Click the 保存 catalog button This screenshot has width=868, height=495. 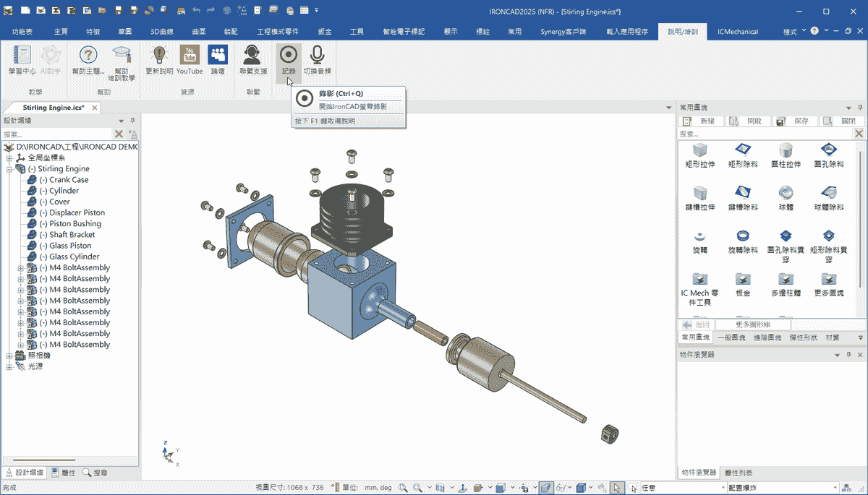[x=794, y=121]
